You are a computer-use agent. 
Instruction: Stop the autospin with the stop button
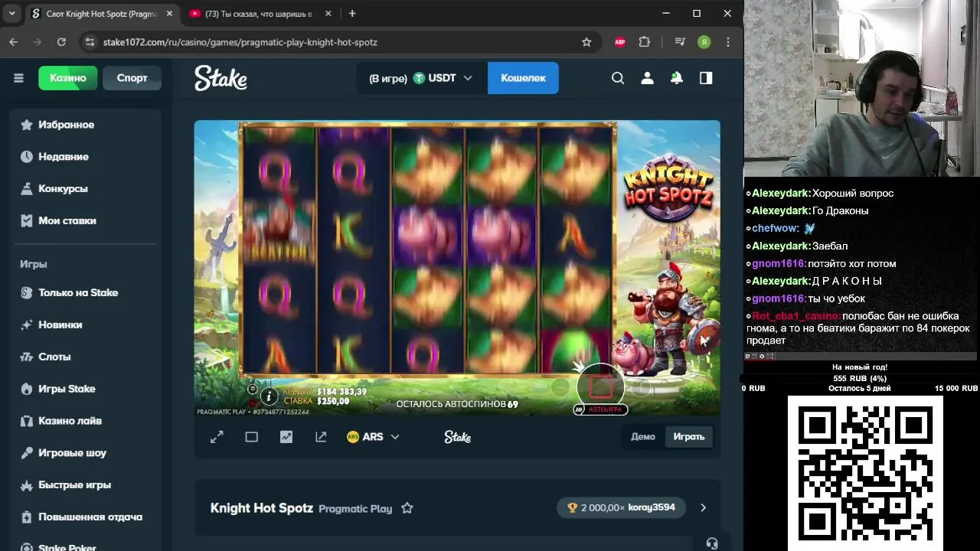pos(601,388)
